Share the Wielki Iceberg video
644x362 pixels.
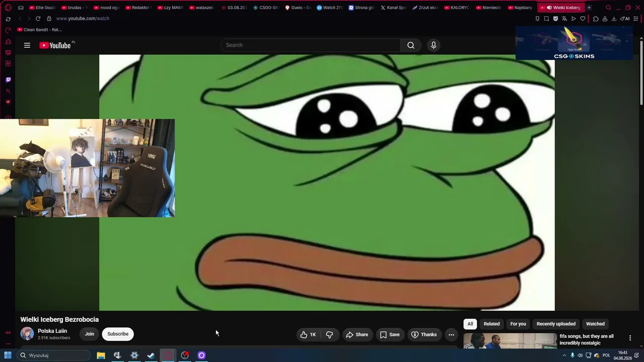(357, 335)
